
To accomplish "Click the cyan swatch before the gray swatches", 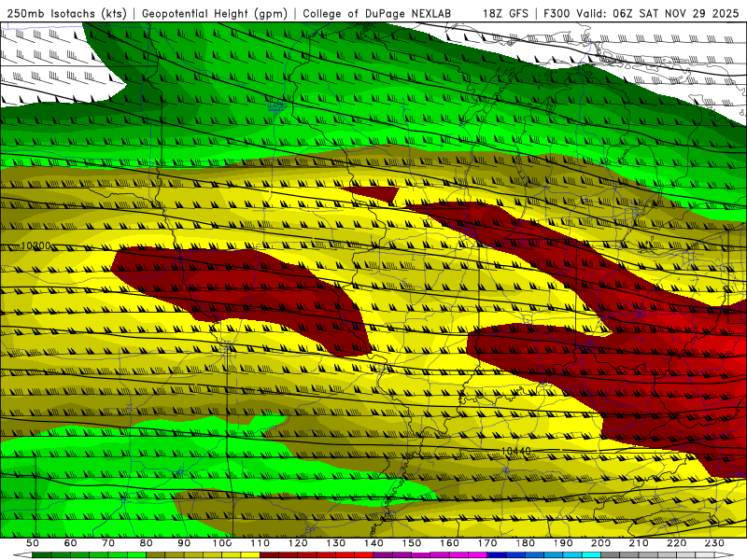I will (591, 554).
